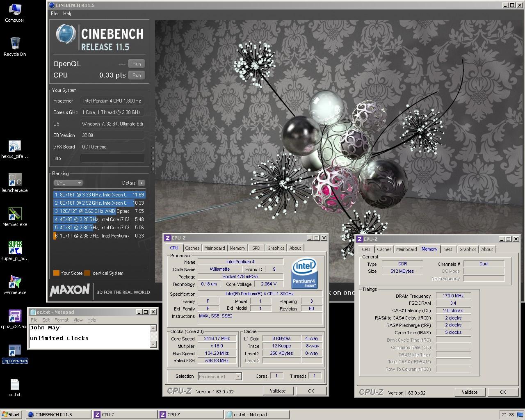This screenshot has width=525, height=420.
Task: Switch to Graphics tab in left CPU-Z
Action: click(x=276, y=248)
